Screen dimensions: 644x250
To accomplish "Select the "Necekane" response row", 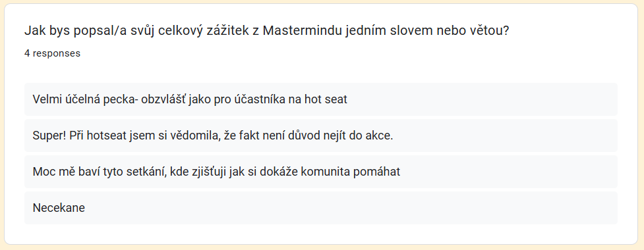I will pyautogui.click(x=321, y=208).
